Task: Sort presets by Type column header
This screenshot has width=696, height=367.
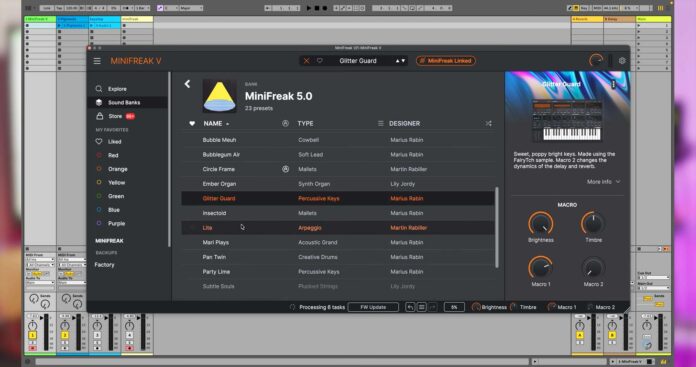Action: coord(305,123)
